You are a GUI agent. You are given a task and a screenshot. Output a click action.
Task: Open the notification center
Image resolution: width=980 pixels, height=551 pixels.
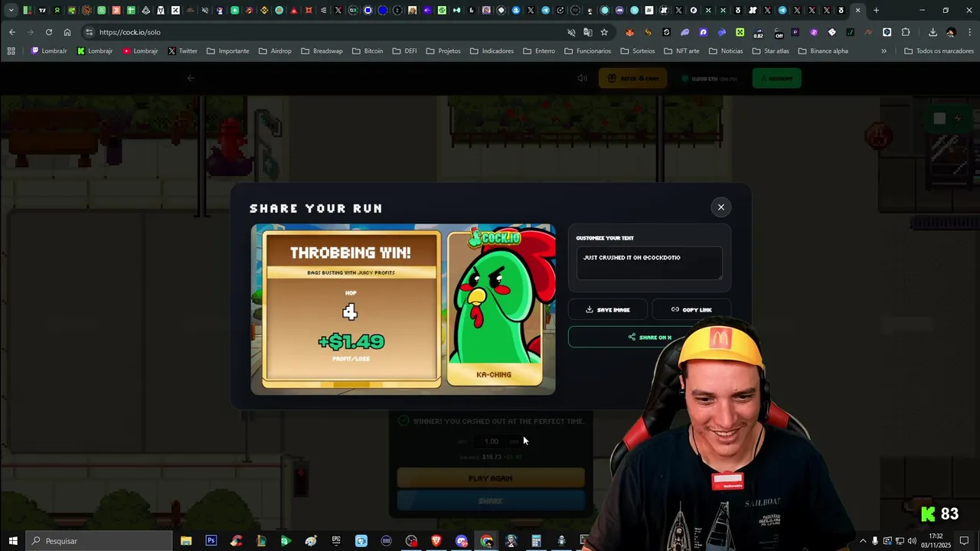tap(965, 541)
